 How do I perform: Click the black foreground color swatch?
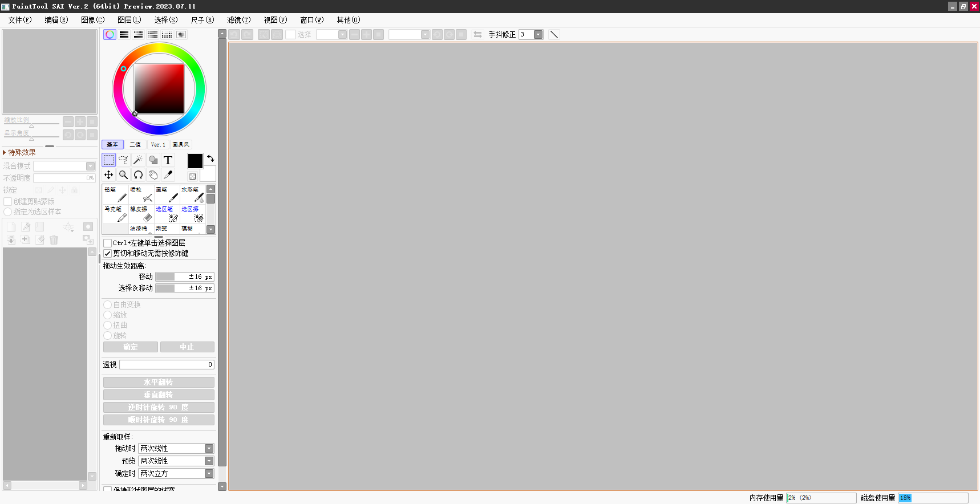point(195,161)
